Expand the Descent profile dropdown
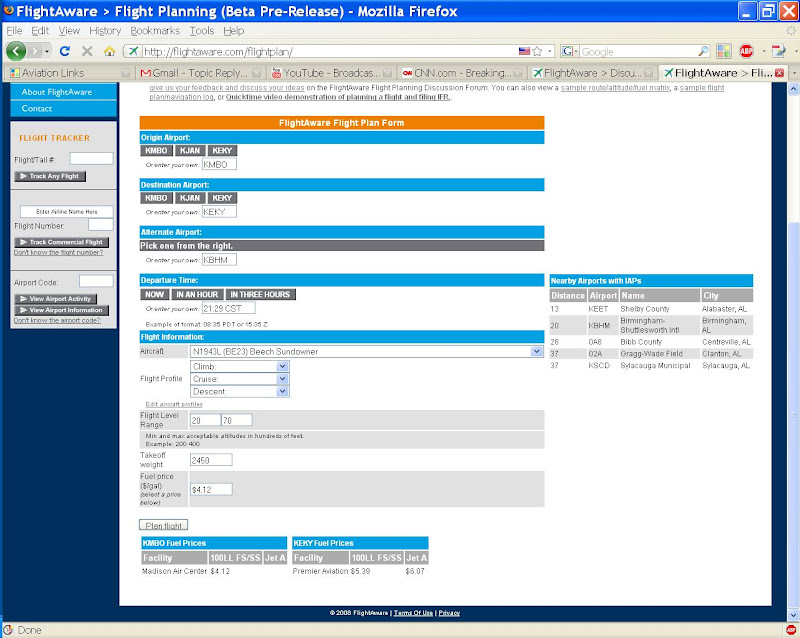This screenshot has height=638, width=800. (x=283, y=391)
